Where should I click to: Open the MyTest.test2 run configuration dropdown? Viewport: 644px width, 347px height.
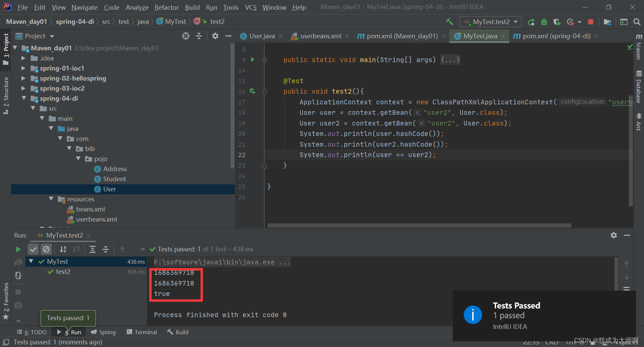[490, 22]
